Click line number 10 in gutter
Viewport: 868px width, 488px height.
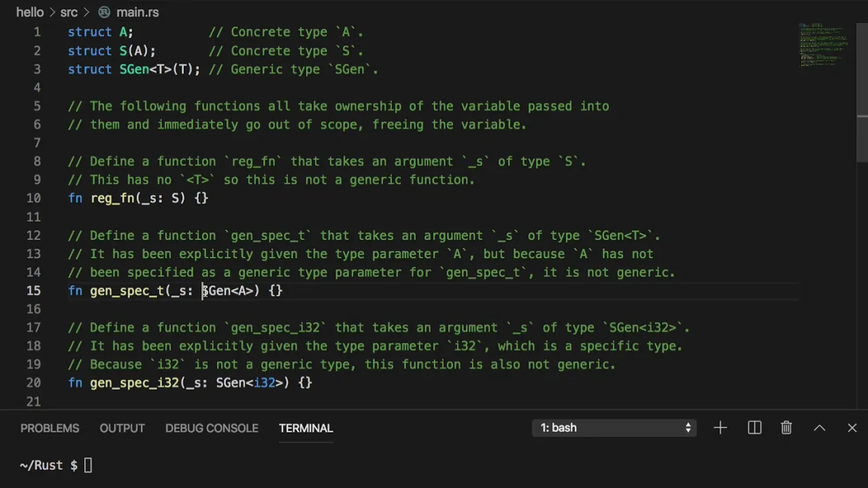coord(33,199)
